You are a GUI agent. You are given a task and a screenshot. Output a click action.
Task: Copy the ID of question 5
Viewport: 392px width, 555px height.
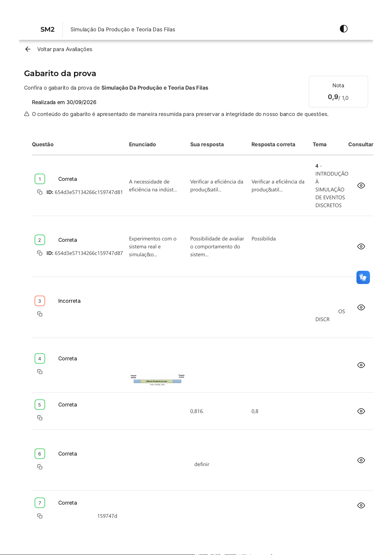[x=40, y=418]
